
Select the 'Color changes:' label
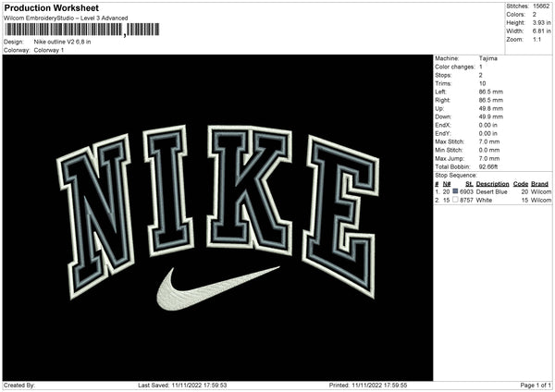tap(455, 67)
